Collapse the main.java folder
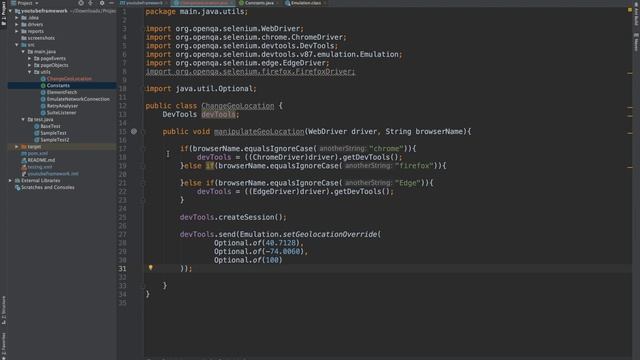 [23, 52]
